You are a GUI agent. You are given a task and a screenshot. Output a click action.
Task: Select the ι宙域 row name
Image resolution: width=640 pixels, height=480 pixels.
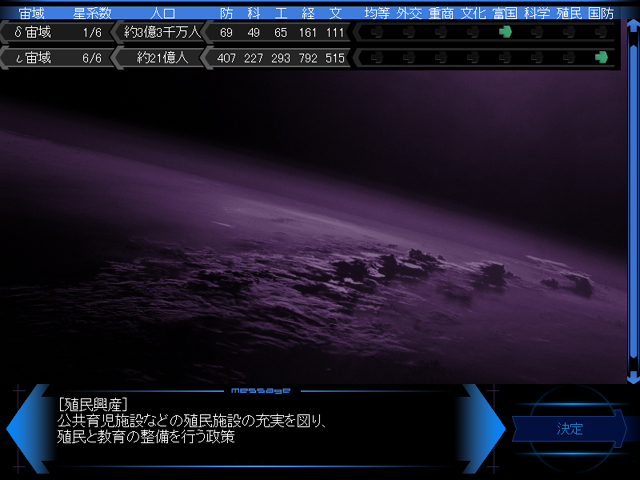coord(33,58)
